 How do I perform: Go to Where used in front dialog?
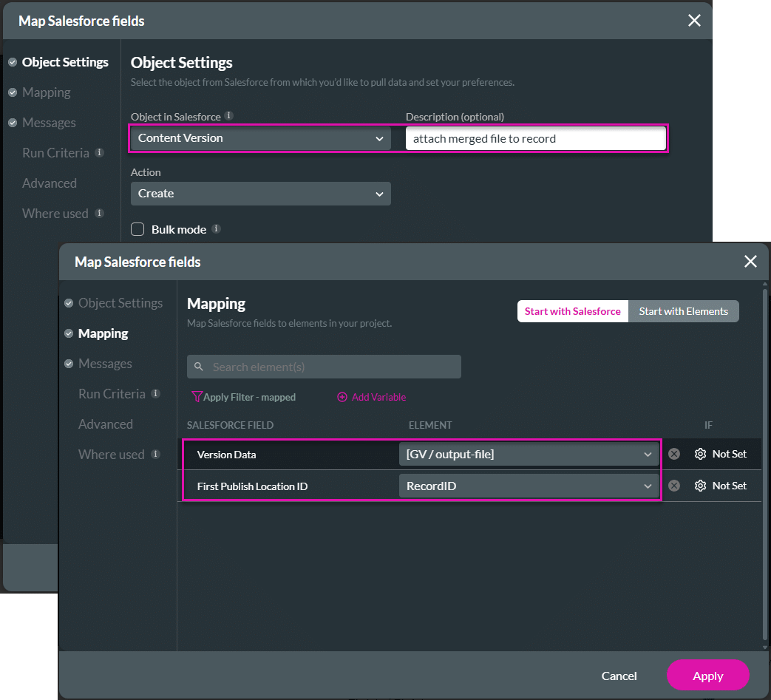click(x=111, y=454)
